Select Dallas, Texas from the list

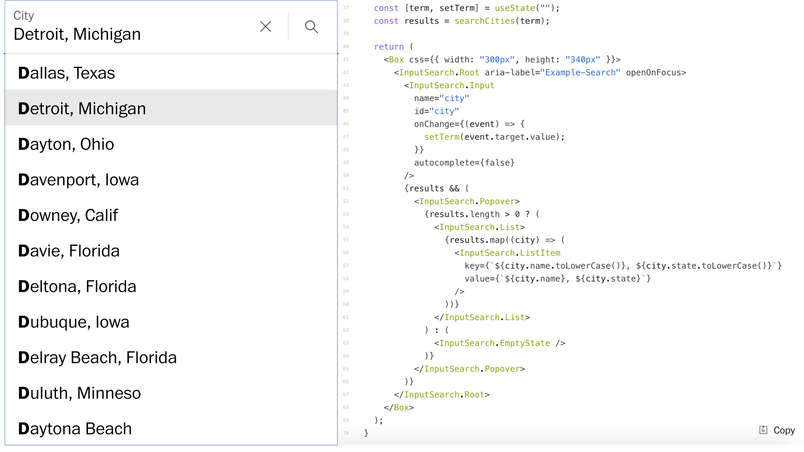[171, 73]
